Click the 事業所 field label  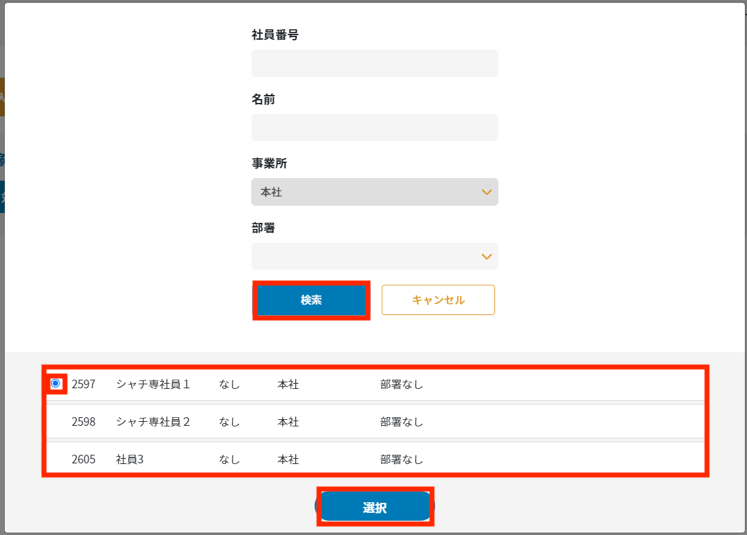(x=269, y=163)
